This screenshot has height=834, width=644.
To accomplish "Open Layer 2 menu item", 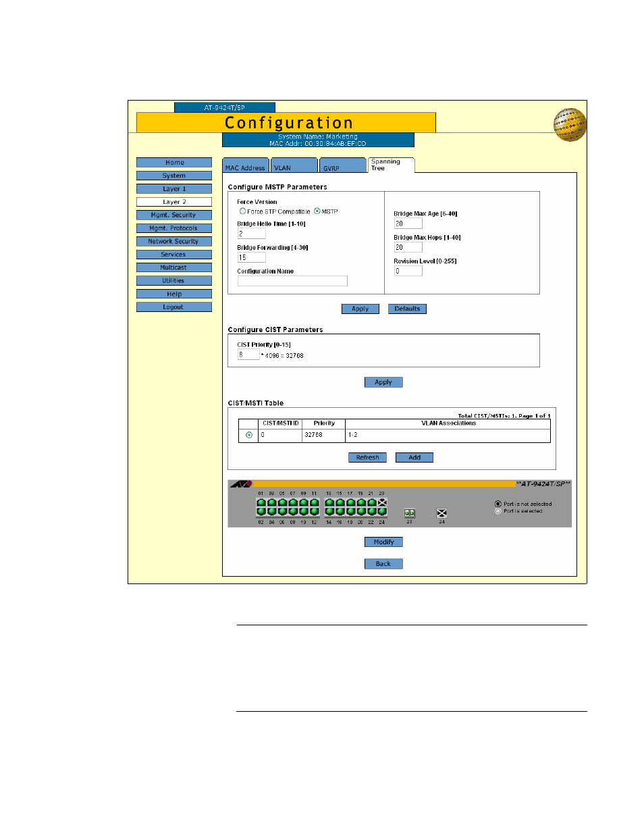I will pyautogui.click(x=174, y=202).
